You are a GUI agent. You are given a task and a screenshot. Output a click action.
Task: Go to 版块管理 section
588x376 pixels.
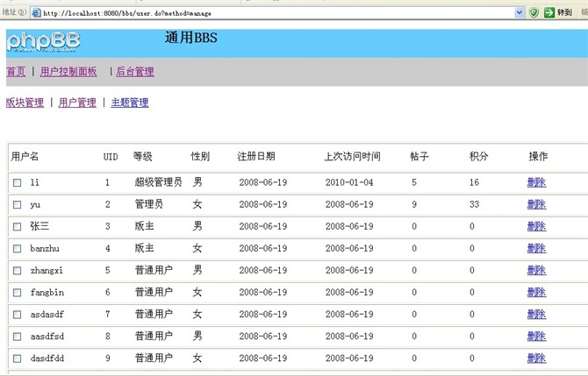click(25, 103)
